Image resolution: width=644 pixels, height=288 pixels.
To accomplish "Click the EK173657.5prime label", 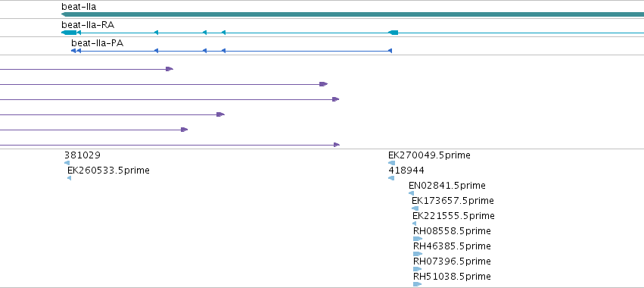I will [453, 201].
